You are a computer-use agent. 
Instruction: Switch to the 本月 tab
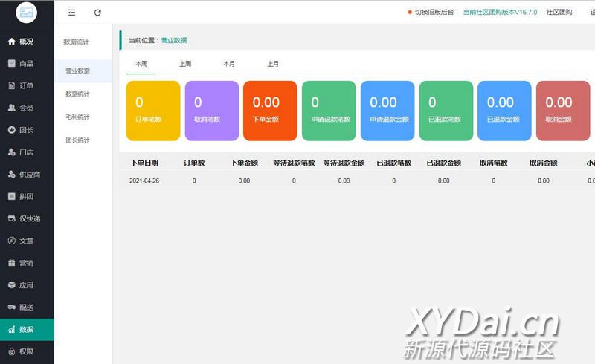[229, 64]
